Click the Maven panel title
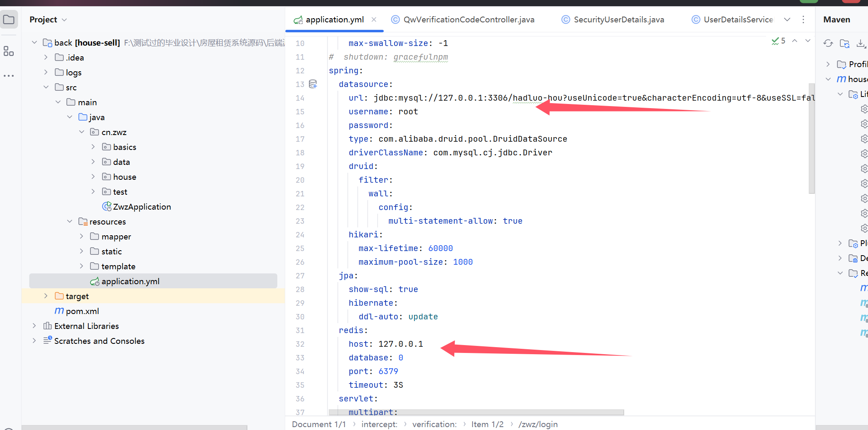 [x=836, y=19]
